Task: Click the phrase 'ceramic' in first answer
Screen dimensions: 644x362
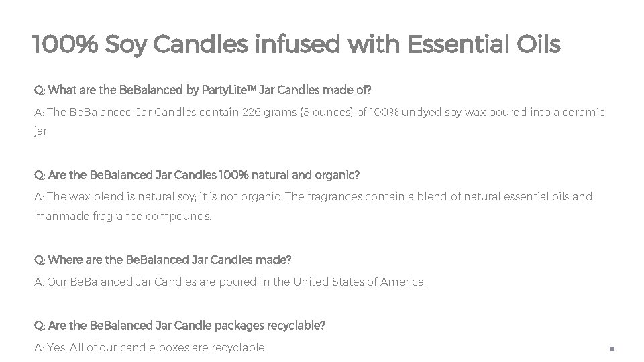Action: pyautogui.click(x=584, y=112)
